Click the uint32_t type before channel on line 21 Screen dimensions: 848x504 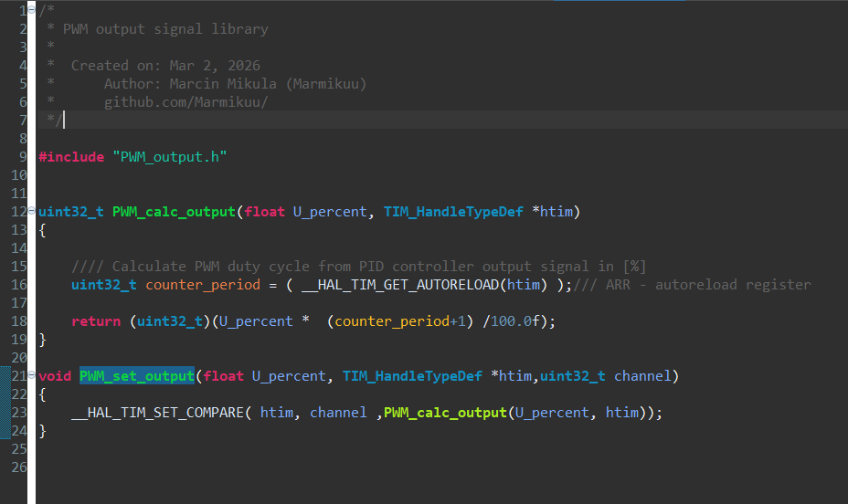pyautogui.click(x=573, y=376)
